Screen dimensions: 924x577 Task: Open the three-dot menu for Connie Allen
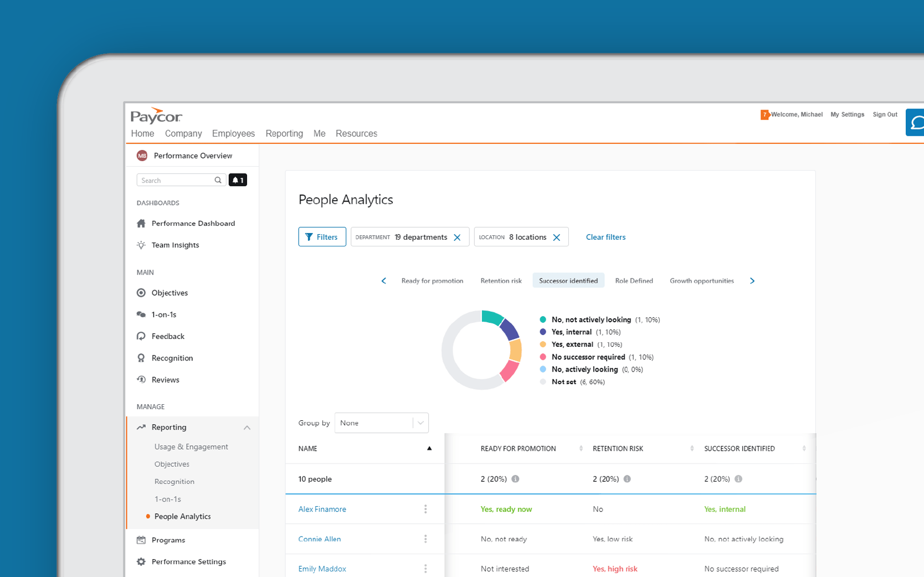(x=425, y=539)
